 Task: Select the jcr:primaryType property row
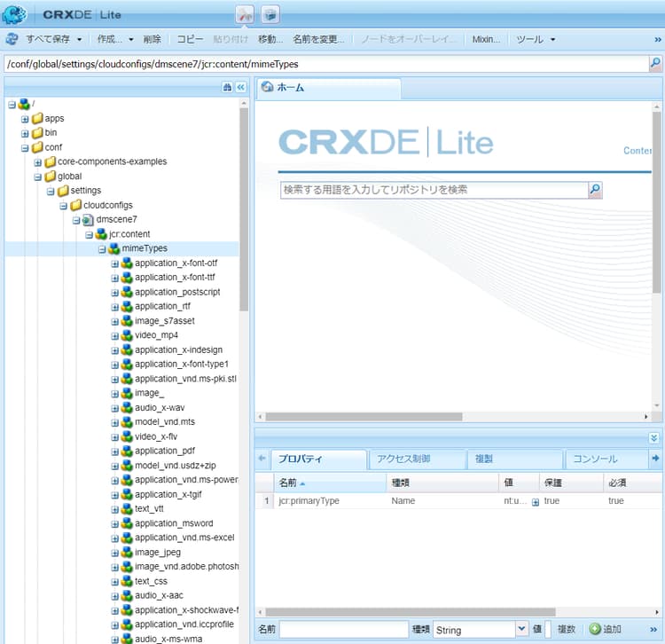[458, 501]
